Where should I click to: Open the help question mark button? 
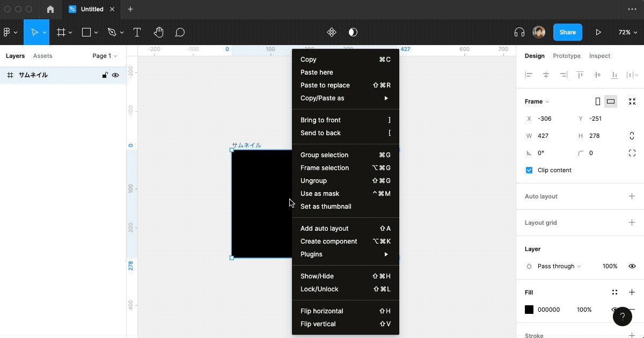tap(623, 317)
